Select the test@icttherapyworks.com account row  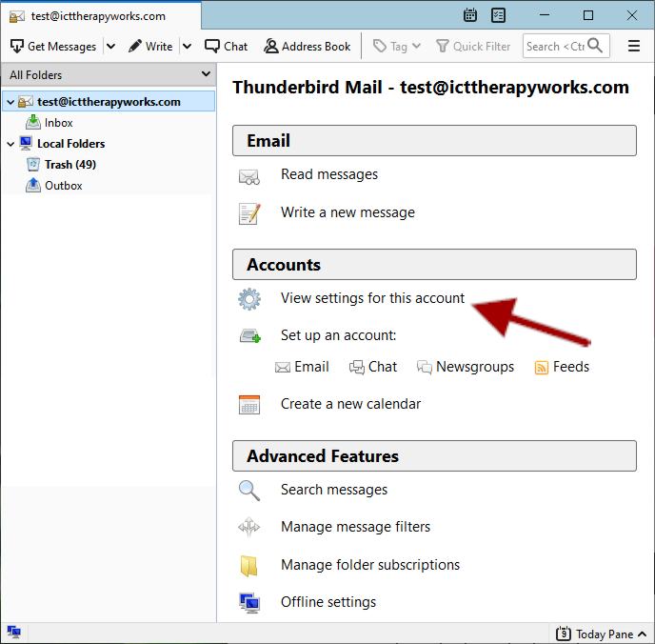[109, 102]
